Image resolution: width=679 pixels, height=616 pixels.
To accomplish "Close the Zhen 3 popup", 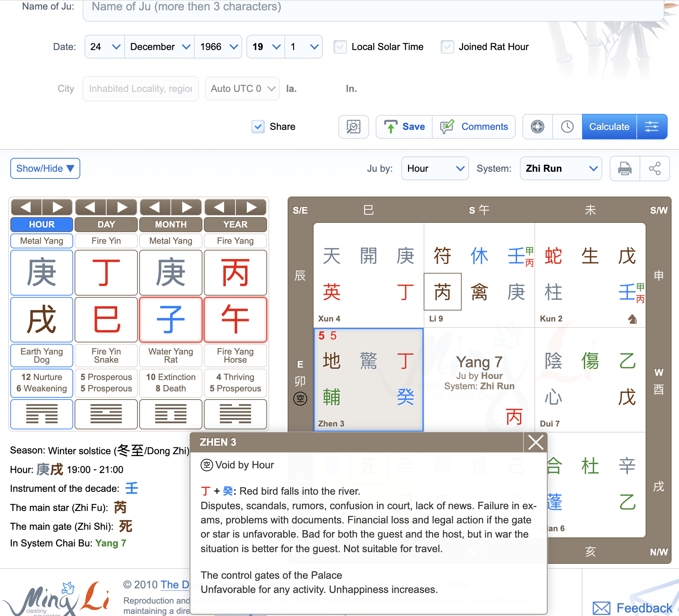I will point(536,442).
